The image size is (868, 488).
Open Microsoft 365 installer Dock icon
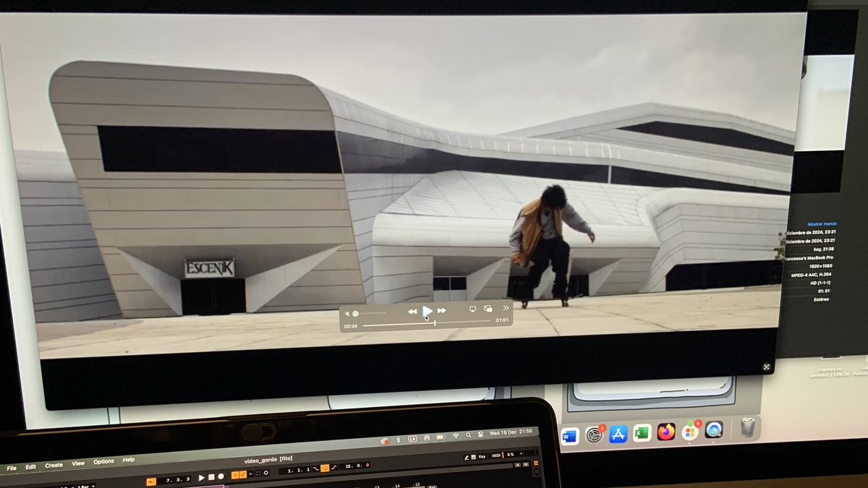(690, 431)
